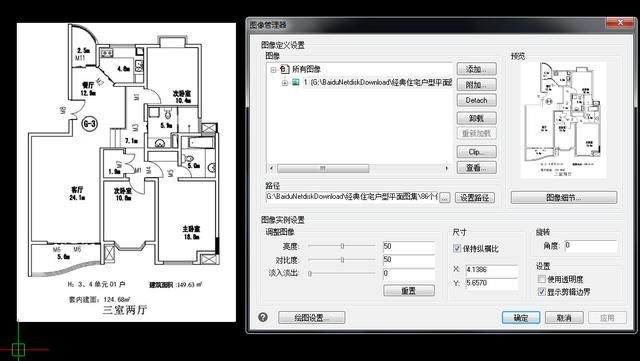The image size is (640, 361).
Task: Click the 路径 path text field
Action: [353, 197]
